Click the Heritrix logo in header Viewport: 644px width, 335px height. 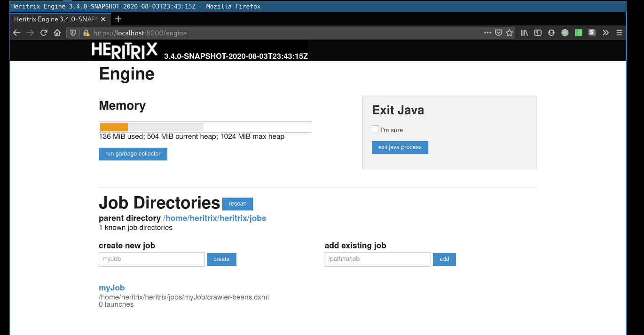(x=125, y=50)
